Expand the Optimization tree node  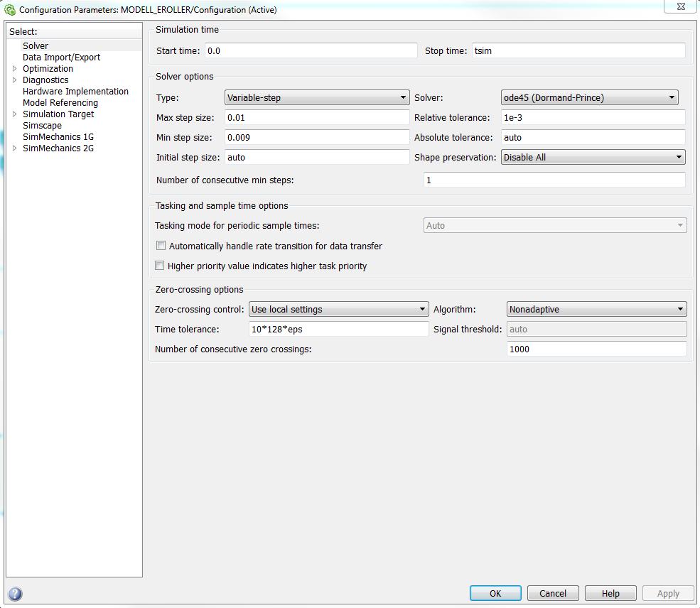tap(15, 69)
